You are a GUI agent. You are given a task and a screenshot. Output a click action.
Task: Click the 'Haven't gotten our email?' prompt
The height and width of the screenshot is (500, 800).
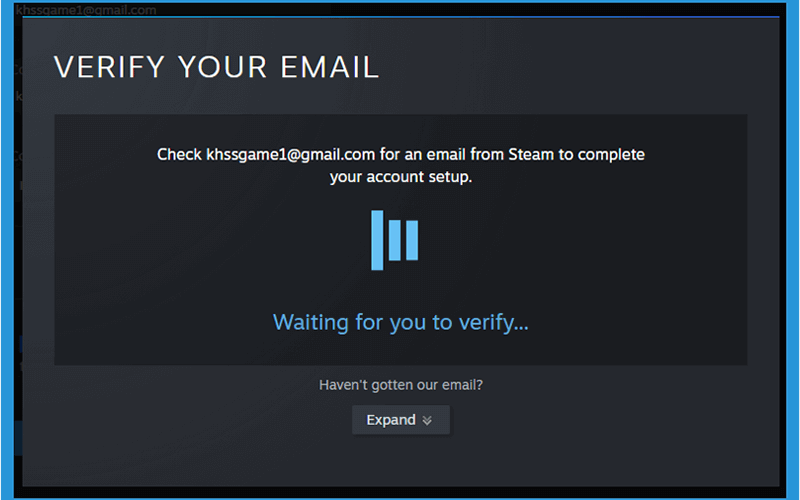401,385
